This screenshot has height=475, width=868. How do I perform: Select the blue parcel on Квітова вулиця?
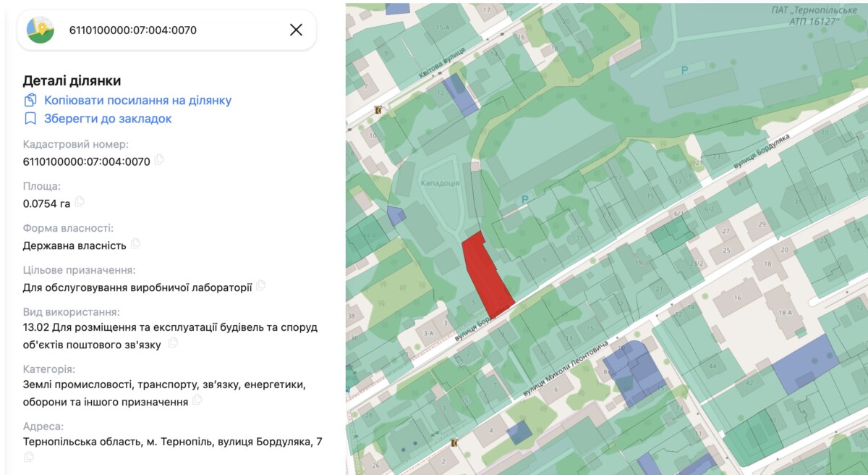click(x=459, y=93)
